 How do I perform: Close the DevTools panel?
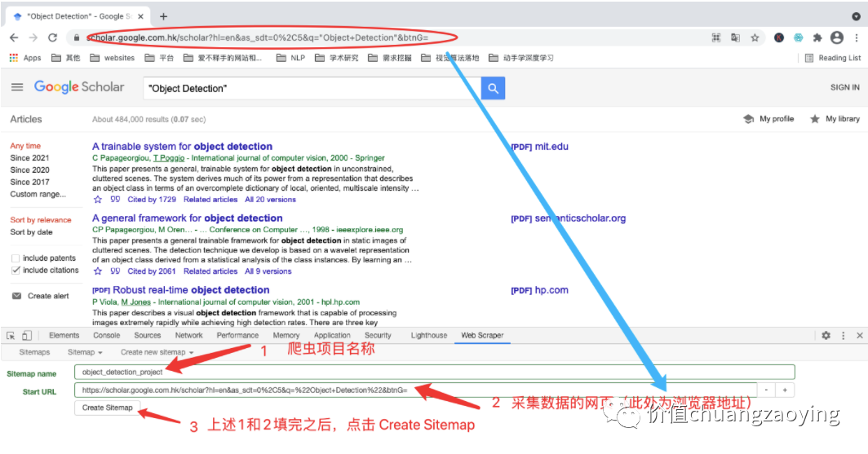point(860,336)
